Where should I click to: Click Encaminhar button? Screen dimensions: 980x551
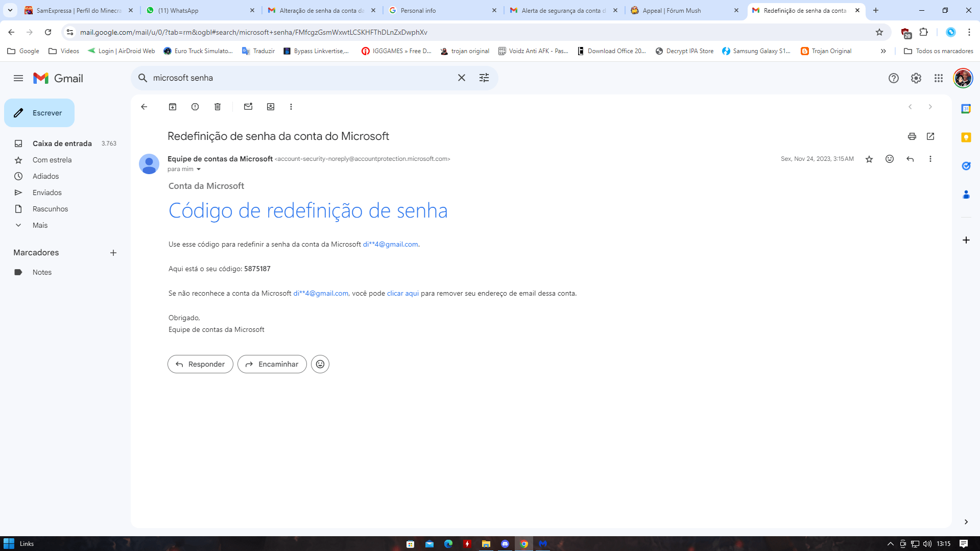(272, 364)
